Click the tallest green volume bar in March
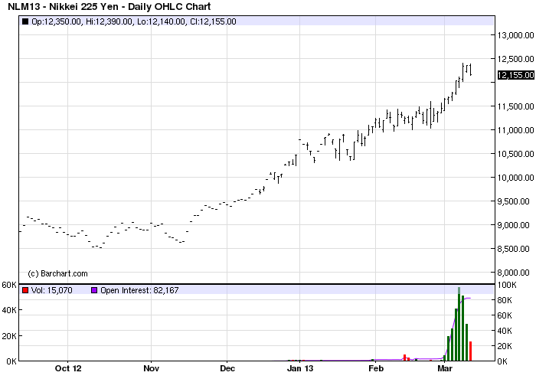Screen dimensions: 536x392 (459, 324)
